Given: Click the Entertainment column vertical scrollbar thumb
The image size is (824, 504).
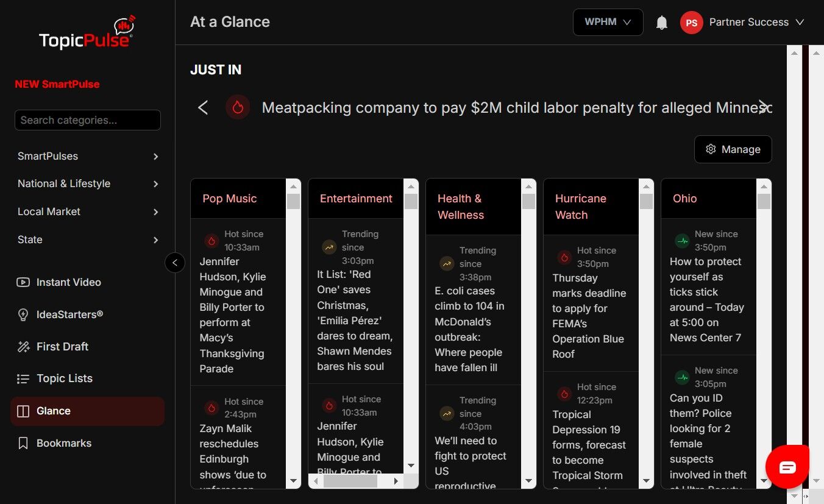Looking at the screenshot, I should pos(411,201).
